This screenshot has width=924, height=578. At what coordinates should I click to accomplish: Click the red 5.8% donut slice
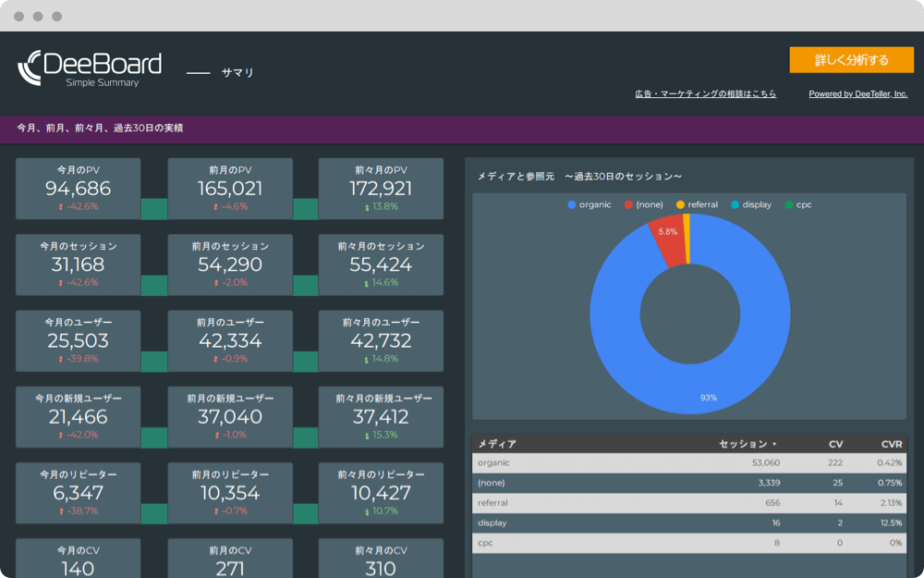[667, 231]
